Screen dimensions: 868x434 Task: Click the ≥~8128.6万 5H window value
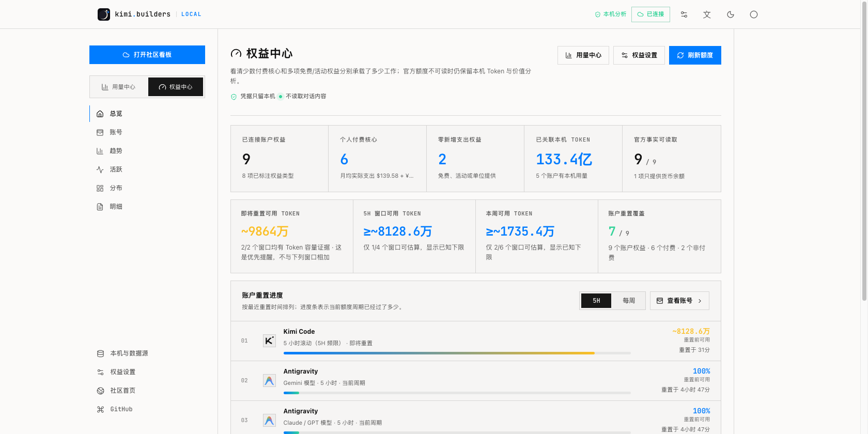397,231
